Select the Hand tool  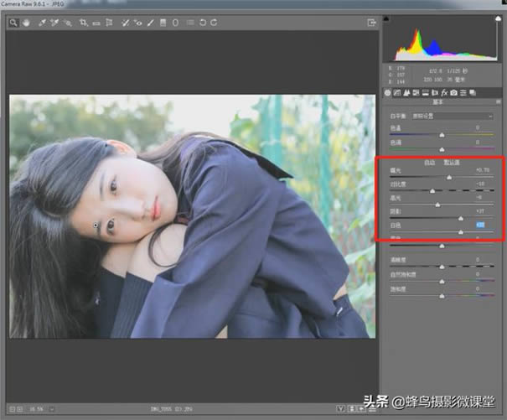(x=26, y=23)
